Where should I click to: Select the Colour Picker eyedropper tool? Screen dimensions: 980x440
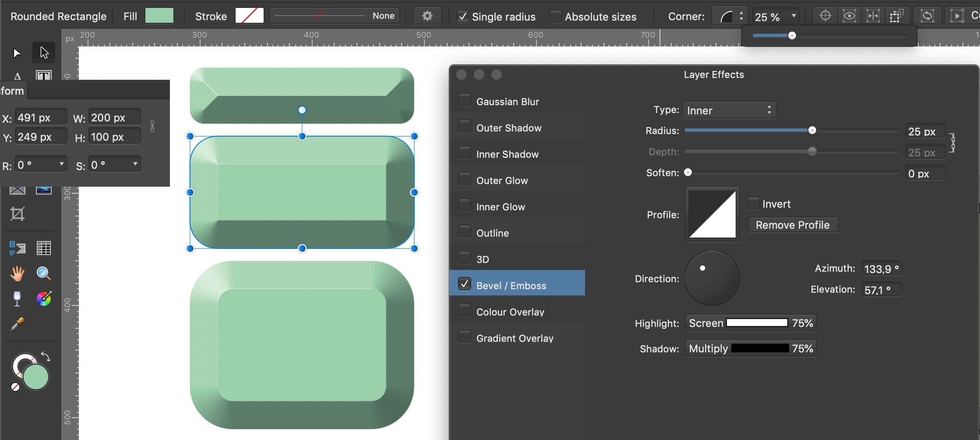coord(17,324)
